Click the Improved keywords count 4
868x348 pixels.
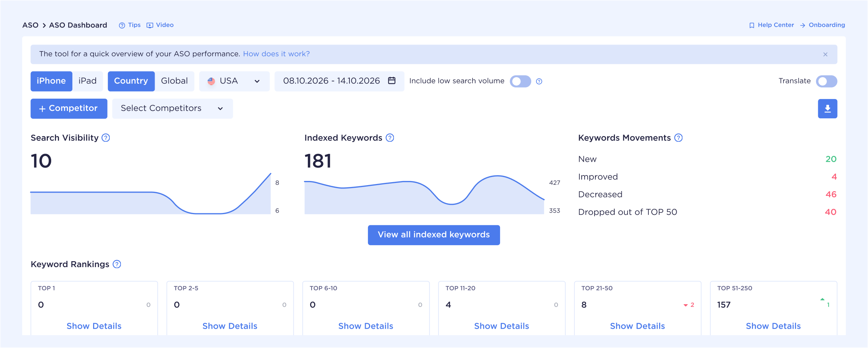pyautogui.click(x=834, y=177)
